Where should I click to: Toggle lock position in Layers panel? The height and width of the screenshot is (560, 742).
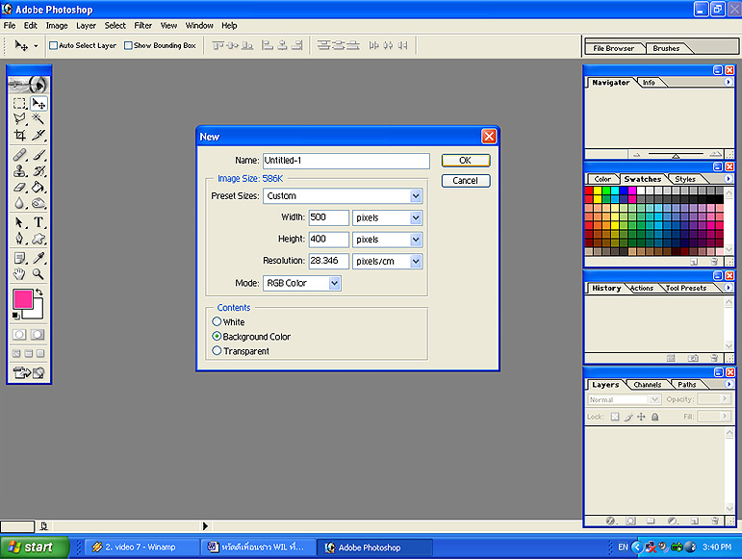coord(641,417)
